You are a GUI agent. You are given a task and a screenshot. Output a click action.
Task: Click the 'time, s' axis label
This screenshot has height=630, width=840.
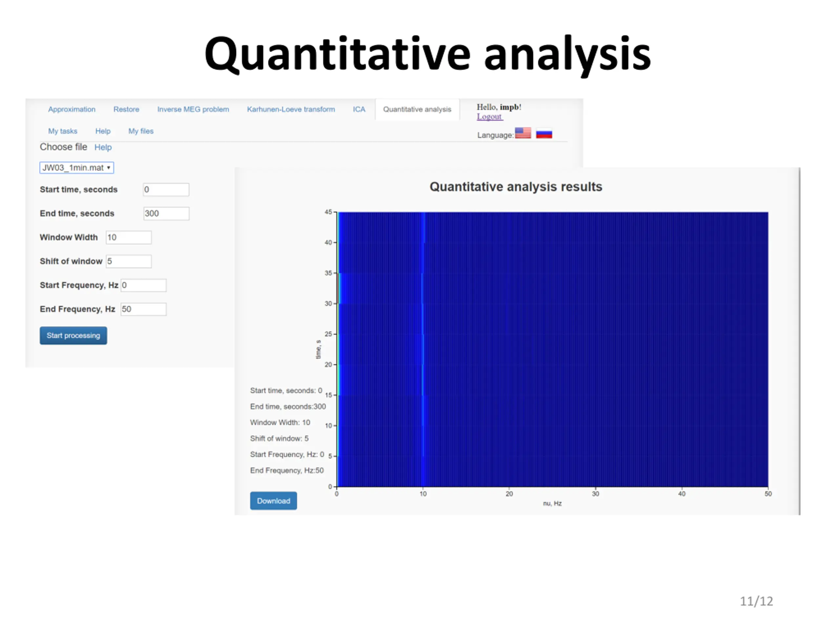click(318, 349)
